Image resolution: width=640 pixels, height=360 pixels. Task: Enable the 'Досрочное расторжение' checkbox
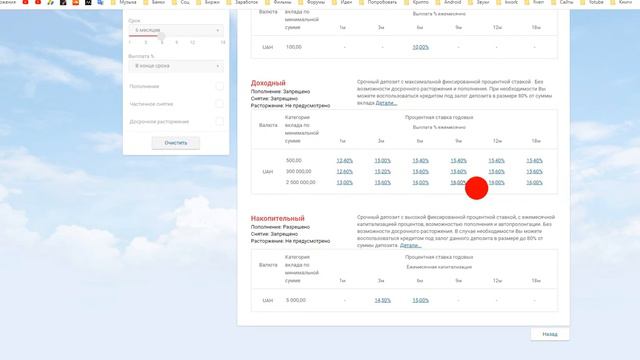pos(220,122)
